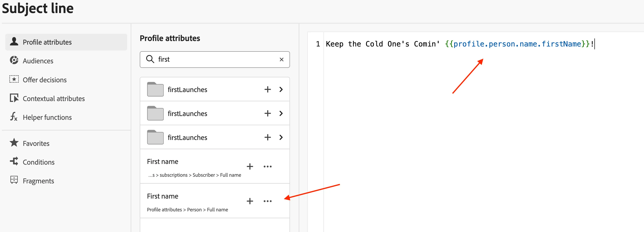This screenshot has height=232, width=644.
Task: Expand the third firstLaunches folder
Action: (281, 138)
